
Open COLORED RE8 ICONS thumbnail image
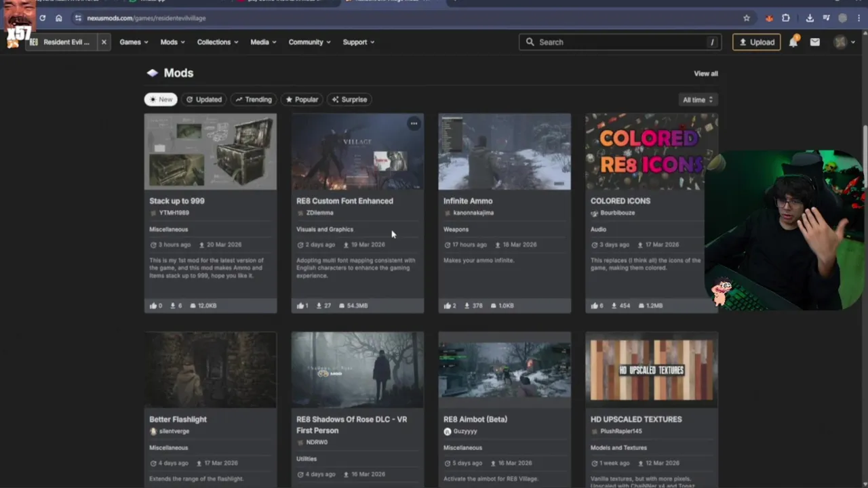coord(652,152)
